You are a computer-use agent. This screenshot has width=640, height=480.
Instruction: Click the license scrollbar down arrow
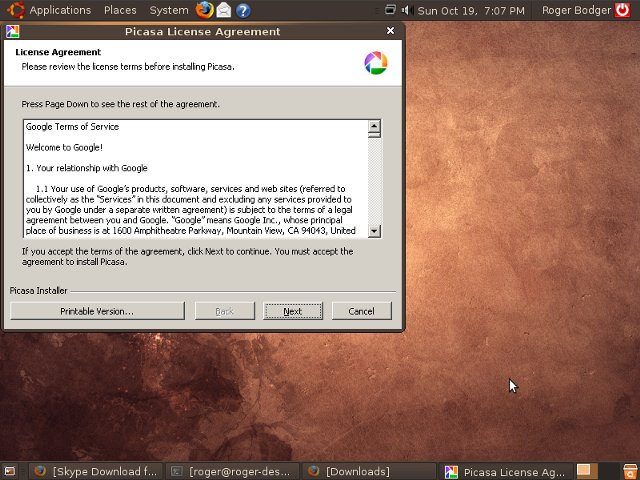(x=374, y=231)
